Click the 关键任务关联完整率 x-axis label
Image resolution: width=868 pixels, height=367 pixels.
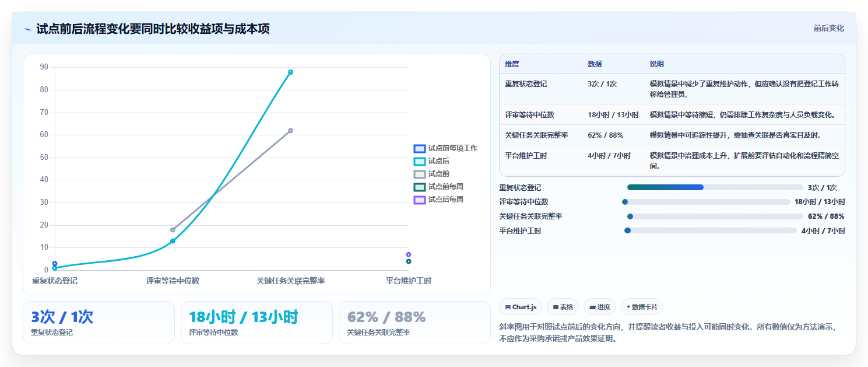click(x=290, y=281)
